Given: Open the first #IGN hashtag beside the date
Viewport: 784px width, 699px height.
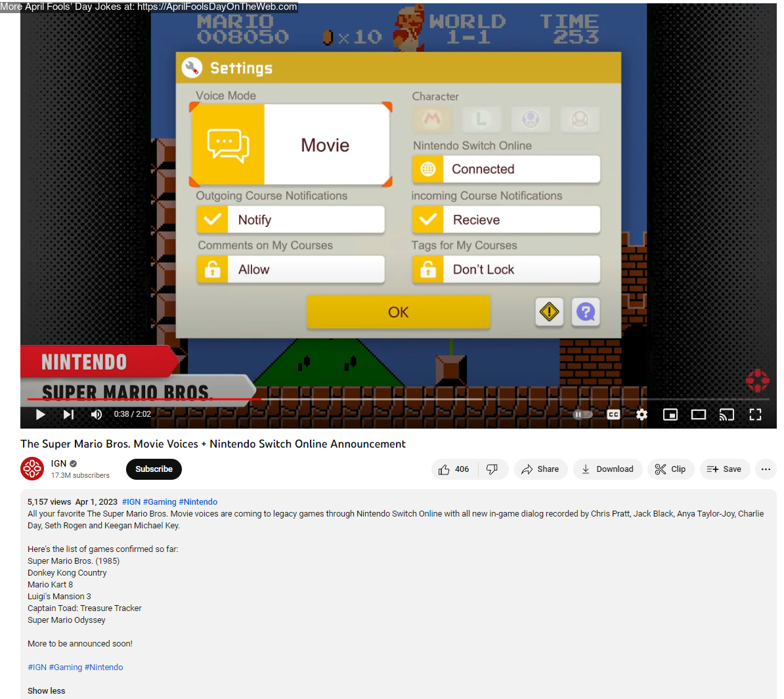Looking at the screenshot, I should click(131, 501).
